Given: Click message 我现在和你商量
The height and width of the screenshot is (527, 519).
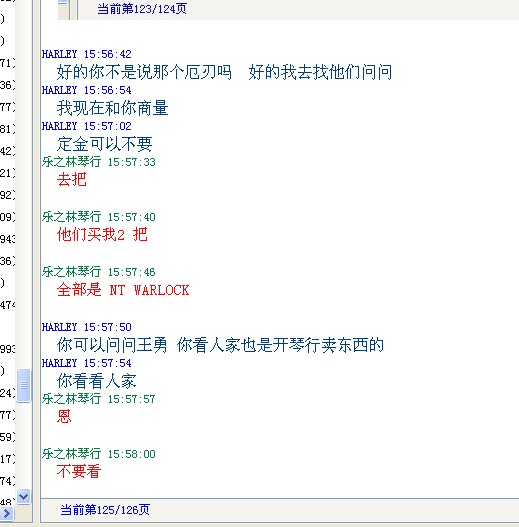Looking at the screenshot, I should pos(112,108).
